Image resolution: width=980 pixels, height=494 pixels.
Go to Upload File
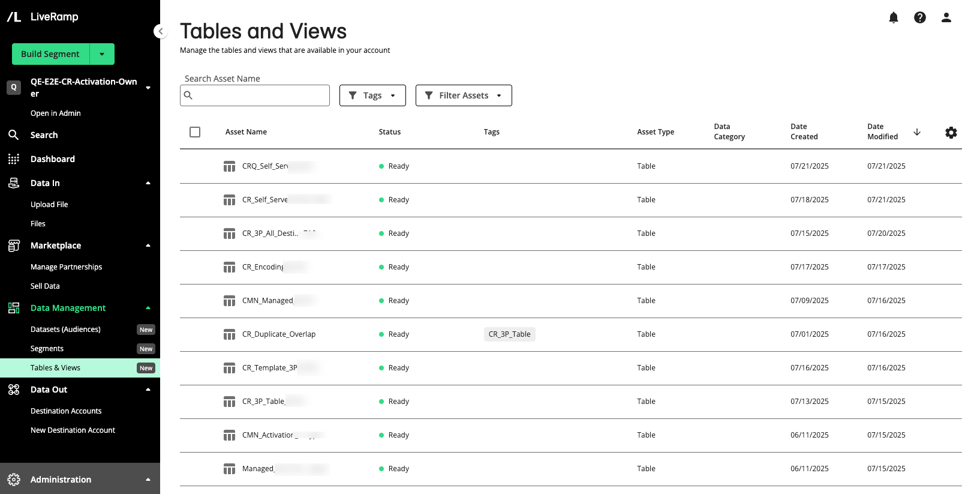coord(49,205)
